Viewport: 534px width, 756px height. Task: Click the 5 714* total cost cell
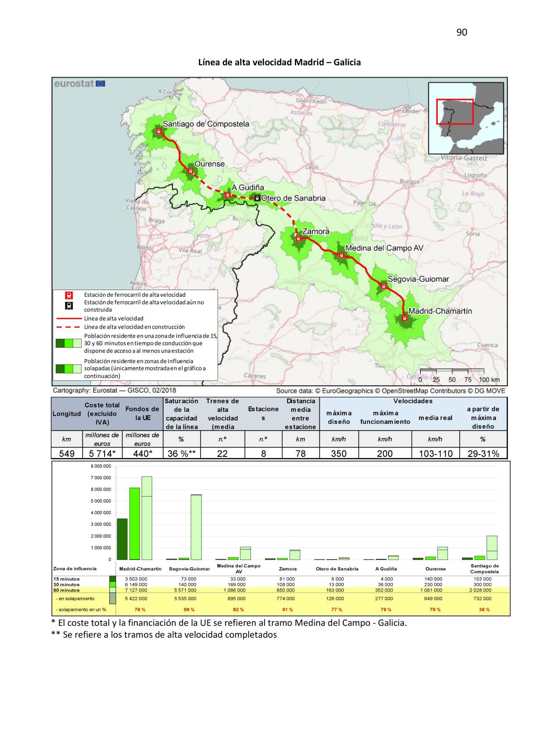click(x=102, y=454)
